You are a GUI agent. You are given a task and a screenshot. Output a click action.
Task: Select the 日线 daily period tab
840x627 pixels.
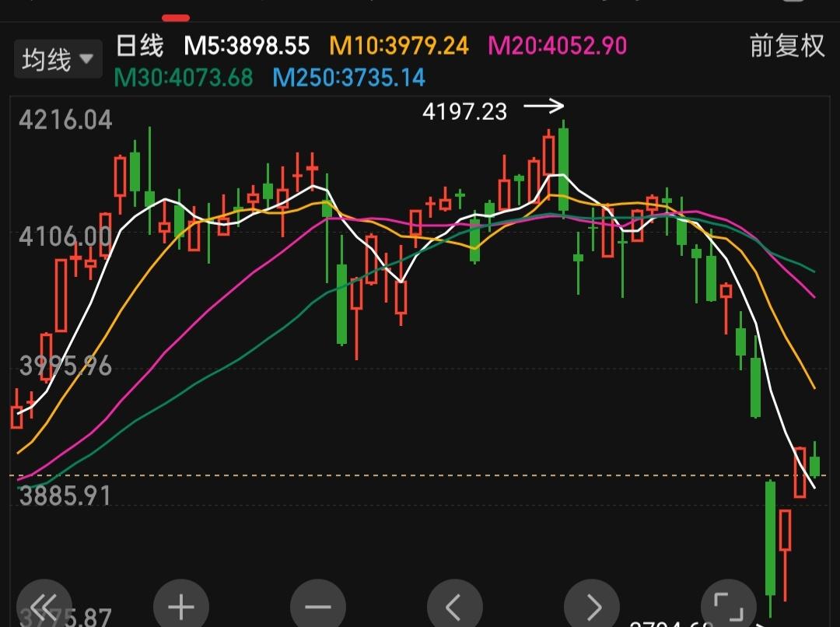(140, 47)
